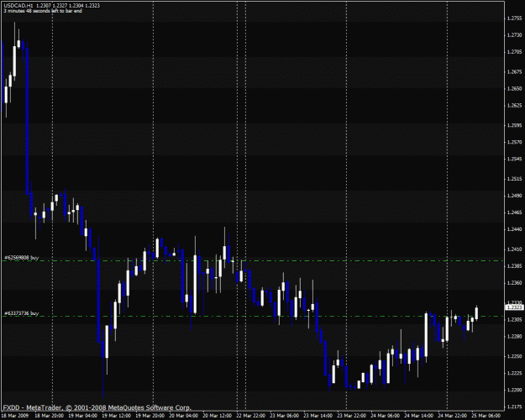This screenshot has width=525, height=420.
Task: Click the '19 Mar 20:00' time axis label
Action: (150, 416)
